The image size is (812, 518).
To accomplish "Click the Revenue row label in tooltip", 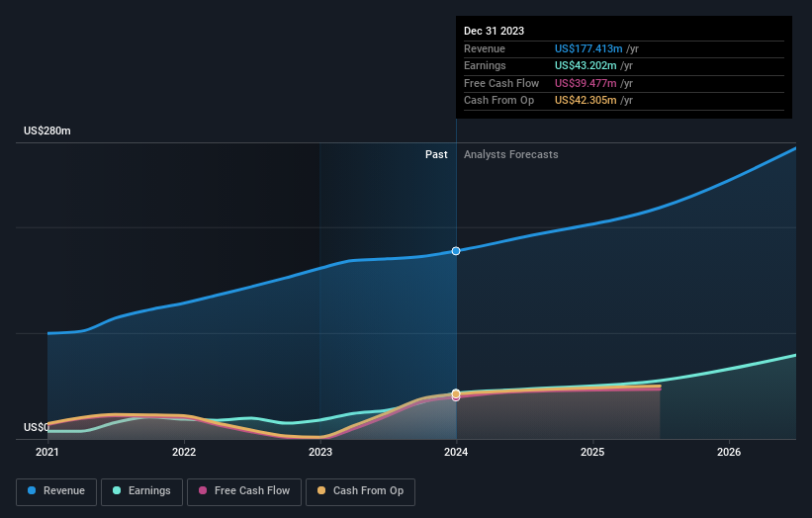I will 485,48.
